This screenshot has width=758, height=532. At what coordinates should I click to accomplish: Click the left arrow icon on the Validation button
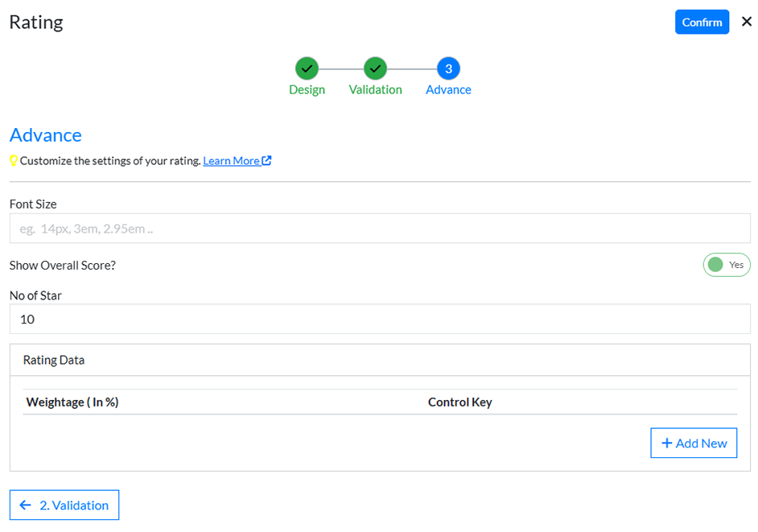pos(26,505)
